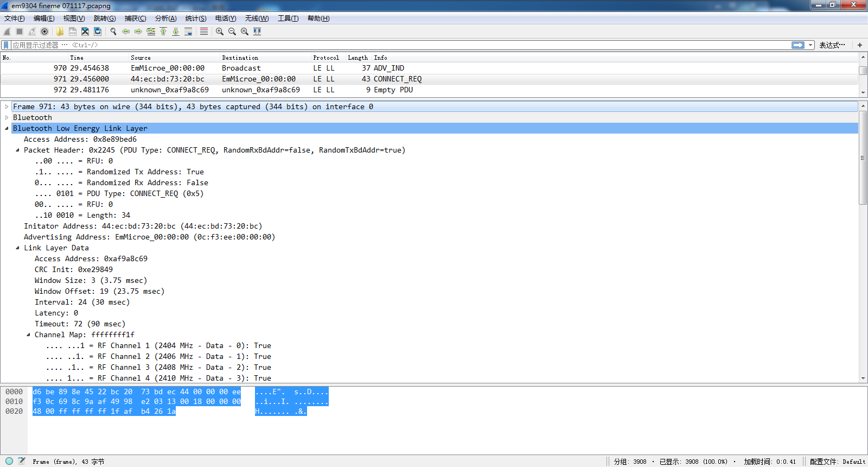868x467 pixels.
Task: Click the zoom in magnifier icon
Action: (x=220, y=31)
